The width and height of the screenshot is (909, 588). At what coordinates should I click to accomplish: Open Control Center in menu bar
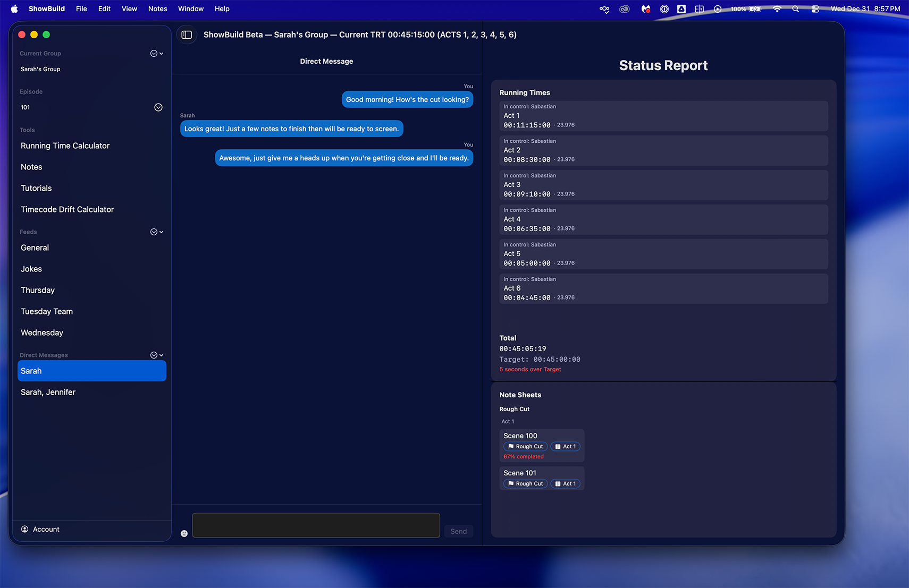pyautogui.click(x=815, y=9)
